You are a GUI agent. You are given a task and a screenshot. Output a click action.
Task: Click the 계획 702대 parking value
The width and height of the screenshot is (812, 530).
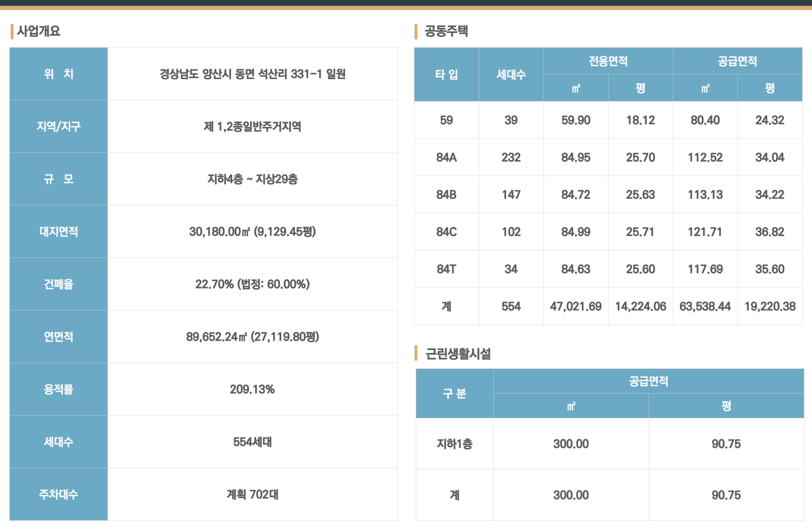[253, 495]
